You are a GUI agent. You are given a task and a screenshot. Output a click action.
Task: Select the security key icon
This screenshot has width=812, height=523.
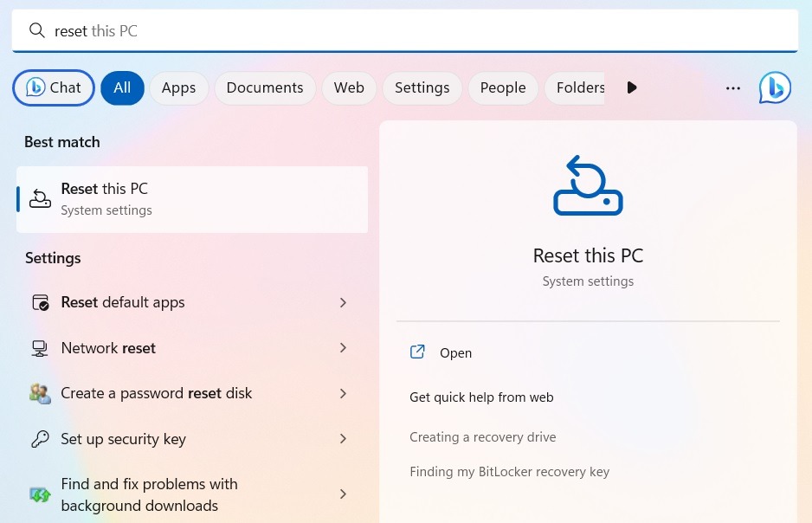click(x=40, y=438)
